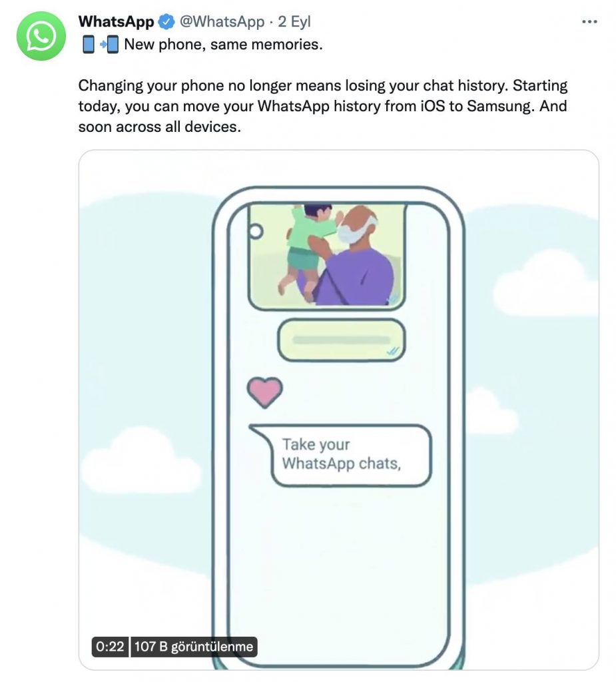Image resolution: width=616 pixels, height=682 pixels.
Task: Click the grandfather and child photo
Action: point(326,255)
